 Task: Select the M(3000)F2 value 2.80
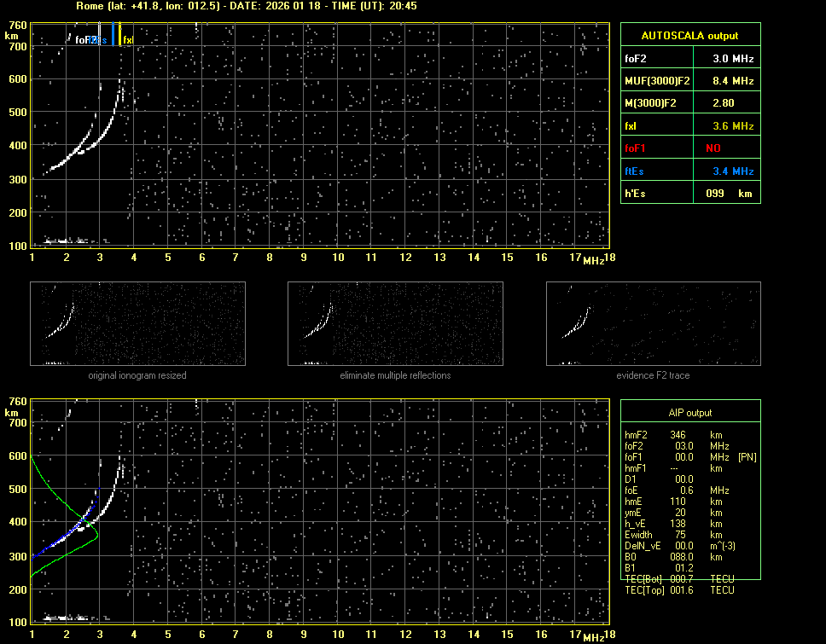pos(733,103)
